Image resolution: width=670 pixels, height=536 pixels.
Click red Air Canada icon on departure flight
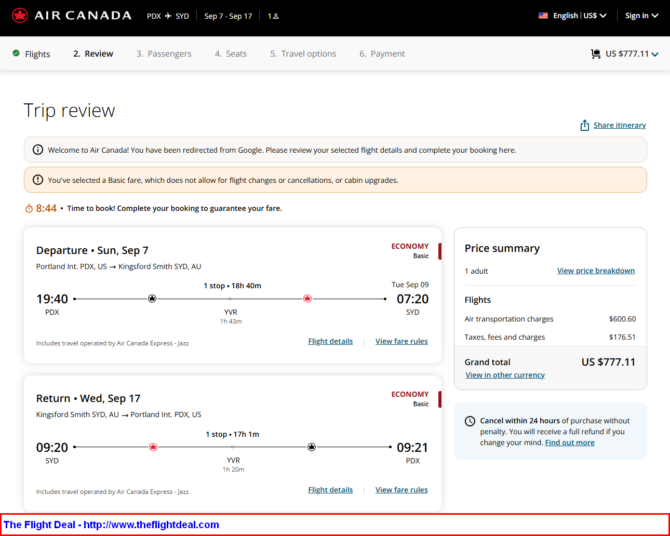click(307, 299)
